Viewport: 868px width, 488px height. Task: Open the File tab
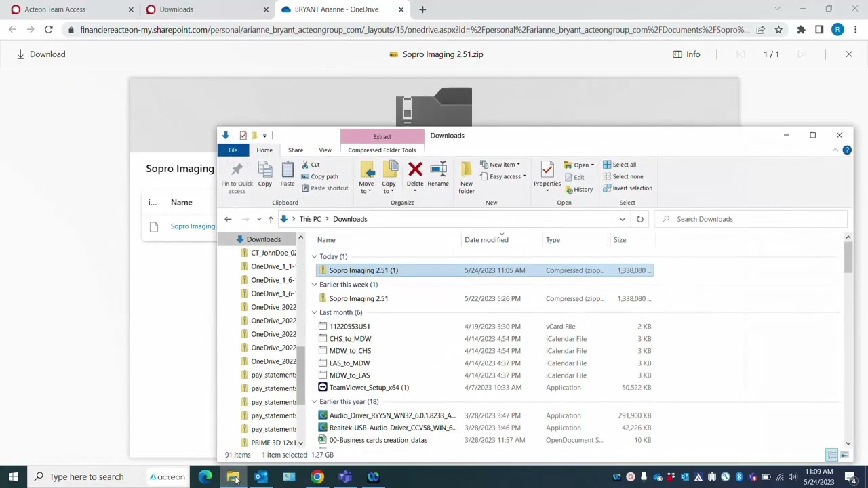pos(233,150)
